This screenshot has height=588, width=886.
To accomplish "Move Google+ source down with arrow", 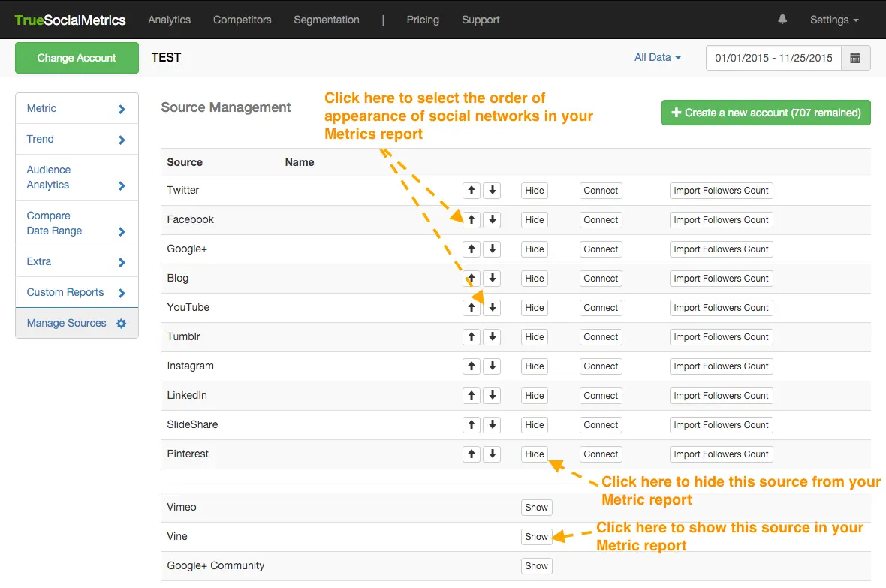I will 492,249.
